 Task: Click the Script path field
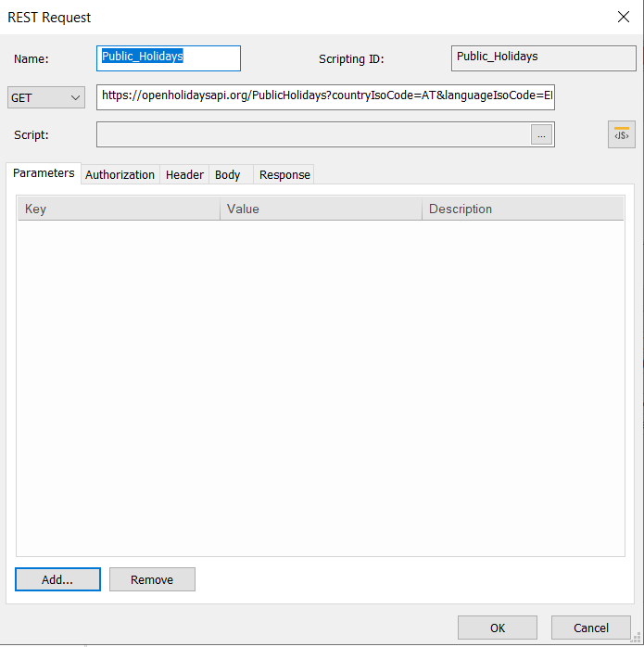(x=313, y=134)
